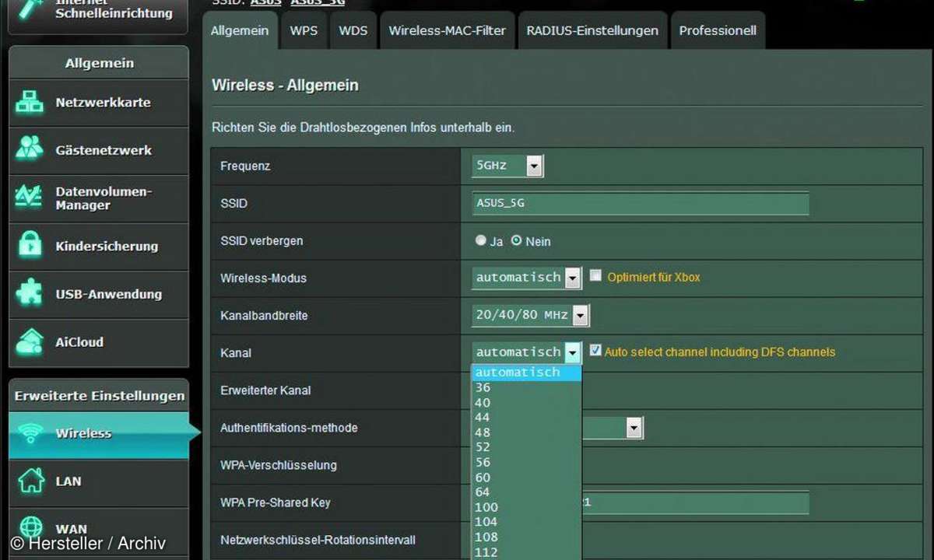
Task: Choose channel 100 from the list
Action: click(526, 507)
